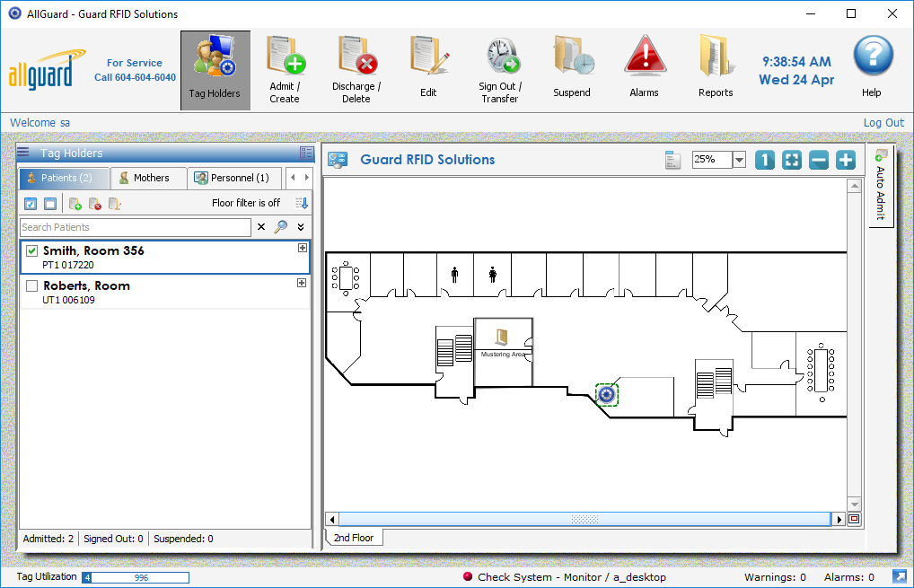The image size is (914, 588).
Task: Expand the Roberts, Room details
Action: coord(302,283)
